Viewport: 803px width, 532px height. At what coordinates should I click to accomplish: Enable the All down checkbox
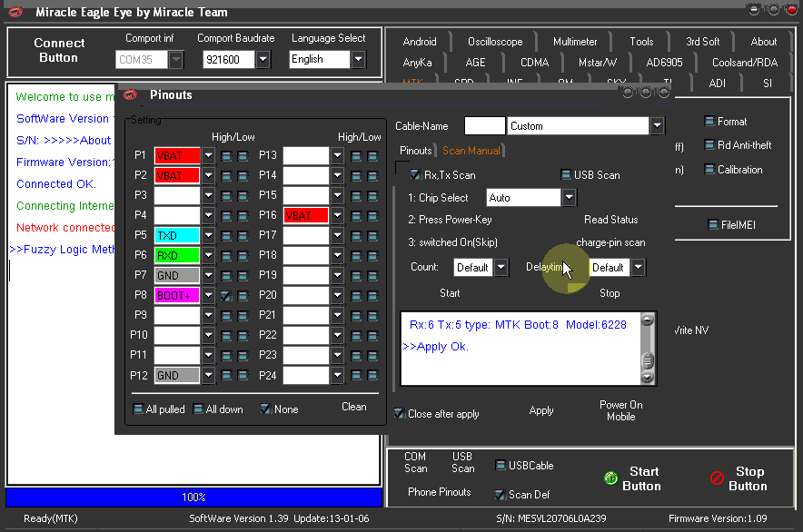pyautogui.click(x=198, y=409)
